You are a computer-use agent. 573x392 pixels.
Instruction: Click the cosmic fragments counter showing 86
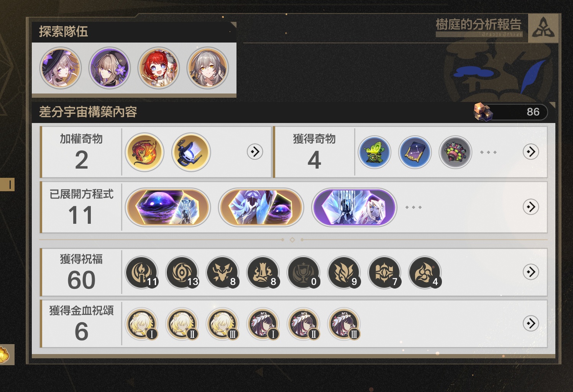[x=511, y=112]
